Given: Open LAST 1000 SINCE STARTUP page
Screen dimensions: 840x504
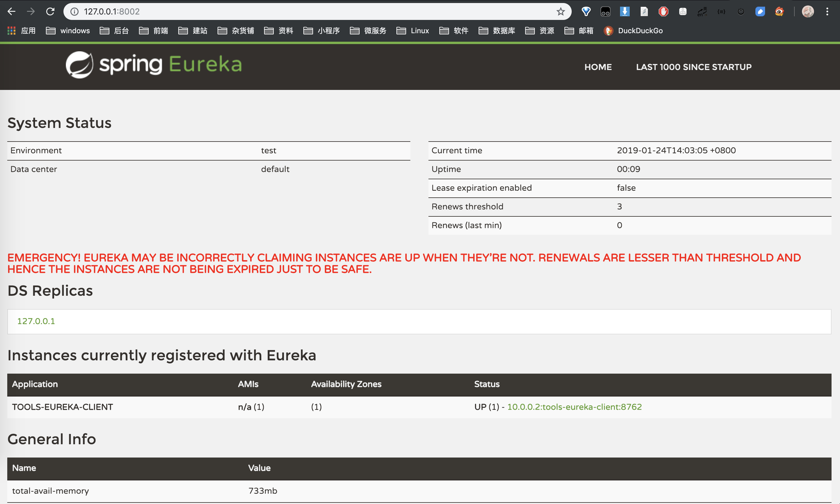Looking at the screenshot, I should point(693,67).
